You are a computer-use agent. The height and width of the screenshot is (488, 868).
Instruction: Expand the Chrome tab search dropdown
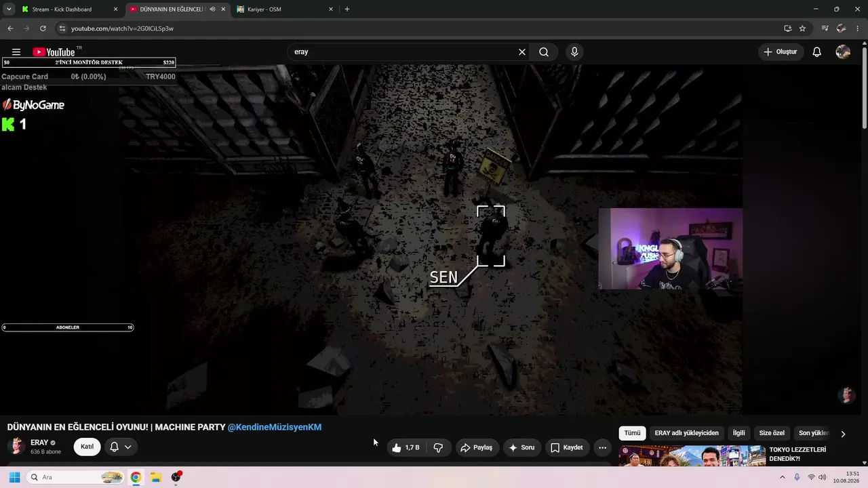click(x=9, y=9)
